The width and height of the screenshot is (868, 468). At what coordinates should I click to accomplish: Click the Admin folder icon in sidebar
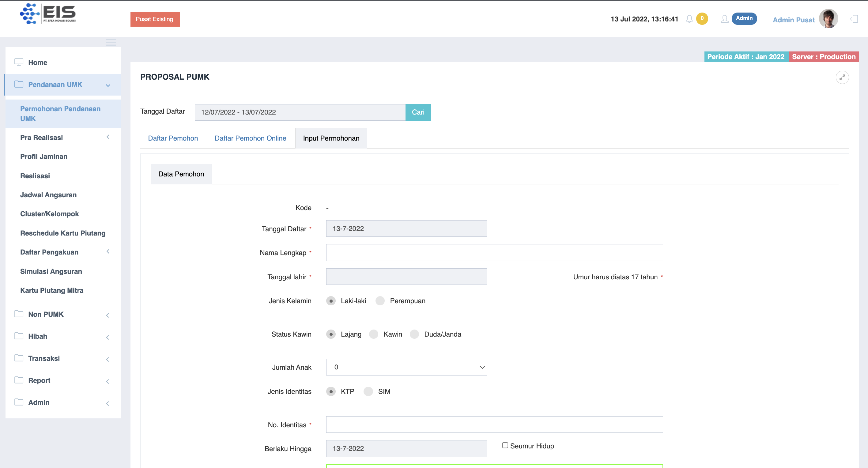(x=19, y=402)
